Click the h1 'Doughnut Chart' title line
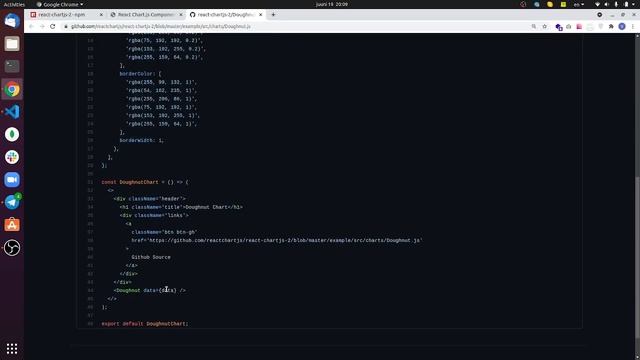 point(181,207)
